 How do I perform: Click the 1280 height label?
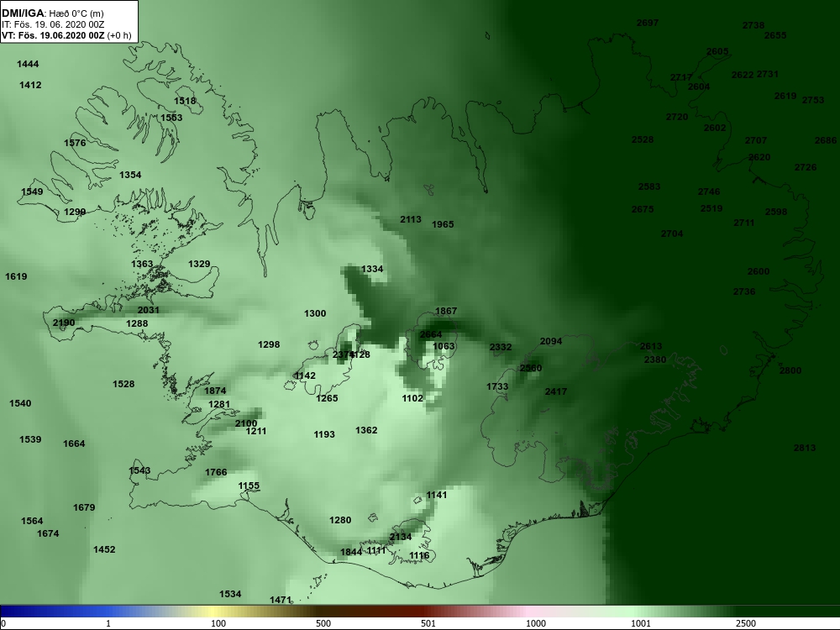pyautogui.click(x=340, y=520)
